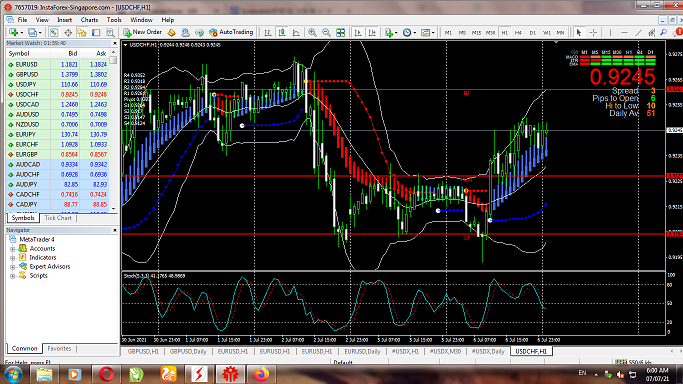Toggle the Navigator window folder-star icon
This screenshot has width=683, height=384.
82,32
